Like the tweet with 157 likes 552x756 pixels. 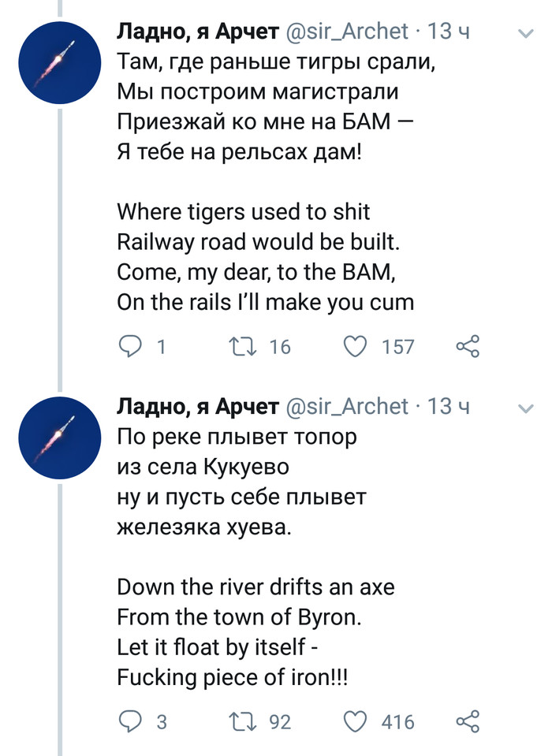coord(357,346)
